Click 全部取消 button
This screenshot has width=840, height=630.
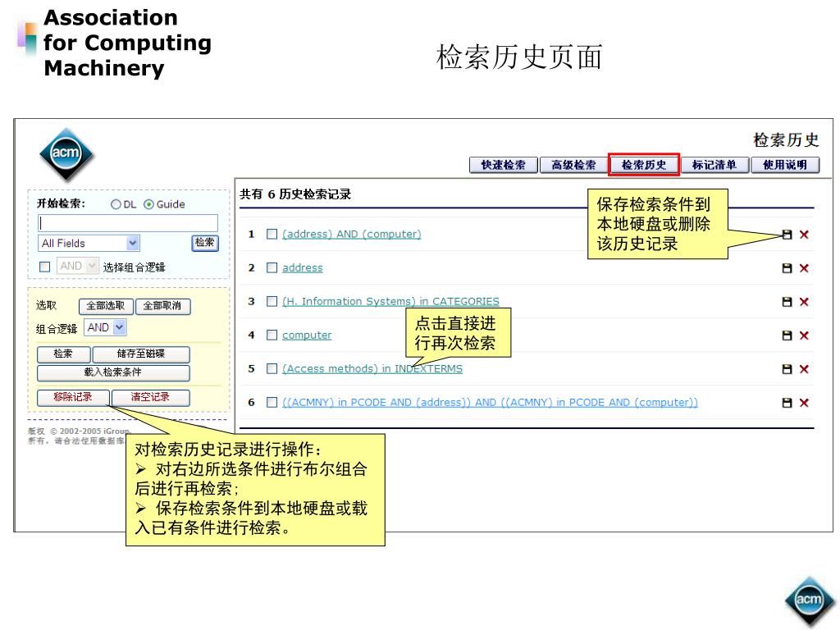click(x=162, y=306)
